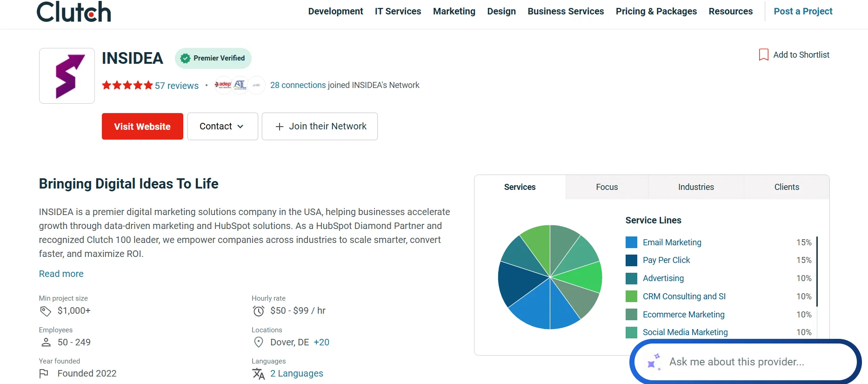
Task: Click the Add to Shortlist bookmark icon
Action: pos(763,55)
